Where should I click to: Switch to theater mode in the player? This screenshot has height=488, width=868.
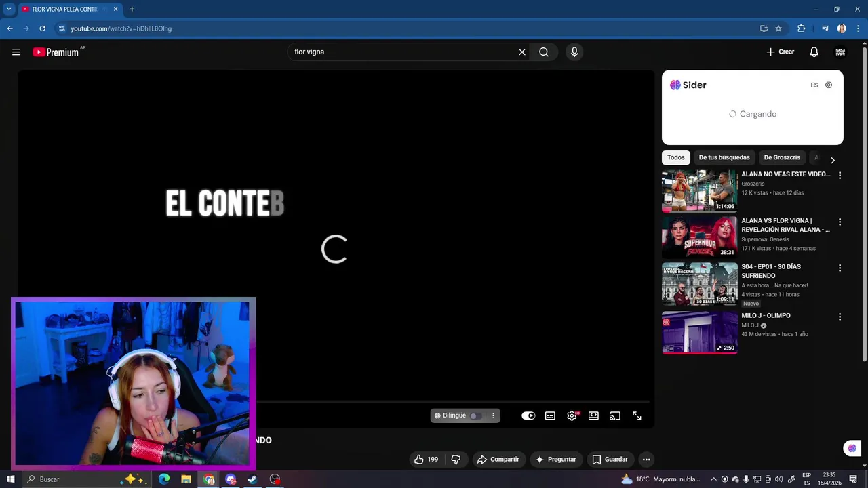click(593, 415)
